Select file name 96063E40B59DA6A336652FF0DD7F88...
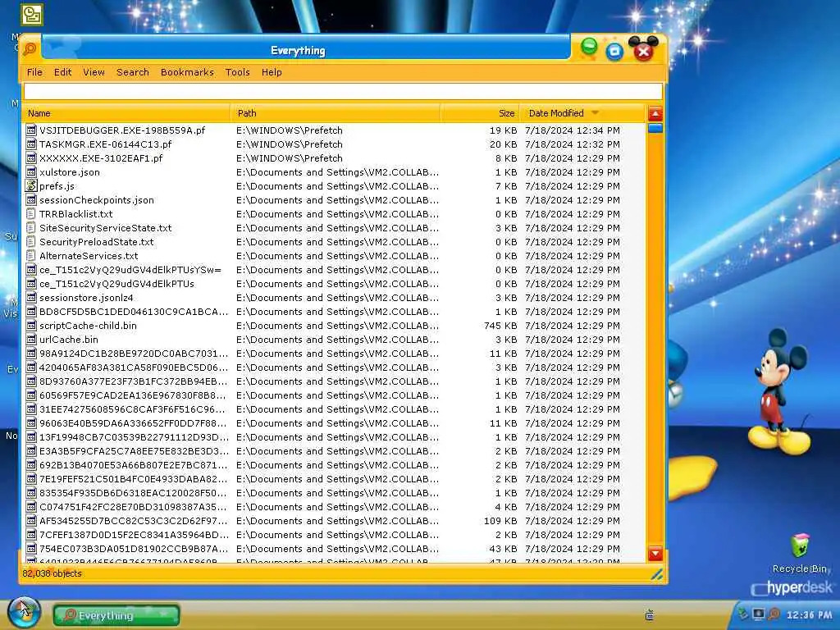The height and width of the screenshot is (630, 840). point(133,422)
